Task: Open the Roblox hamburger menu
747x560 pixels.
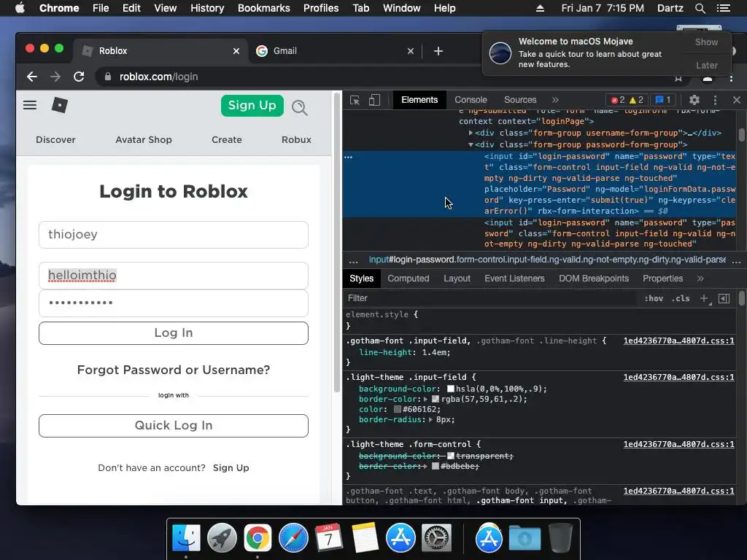Action: [29, 105]
